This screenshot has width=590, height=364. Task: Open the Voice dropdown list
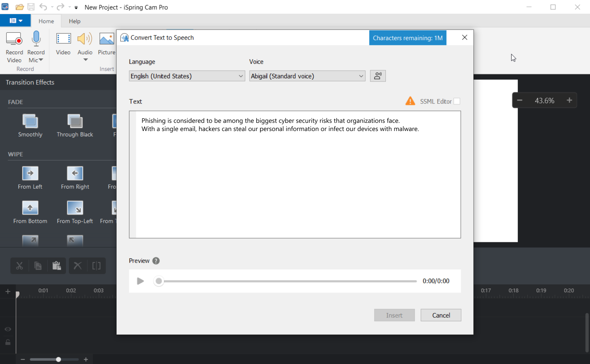coord(307,76)
